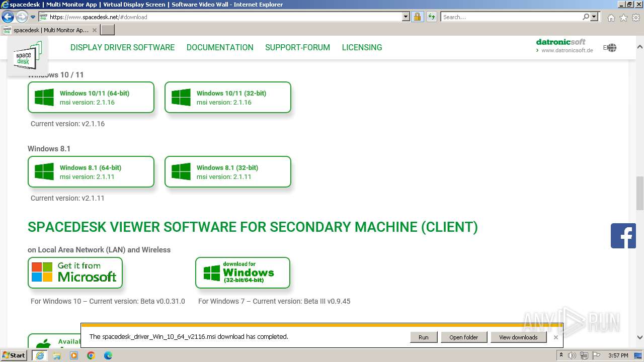
Task: Open media player taskbar icon
Action: 74,355
